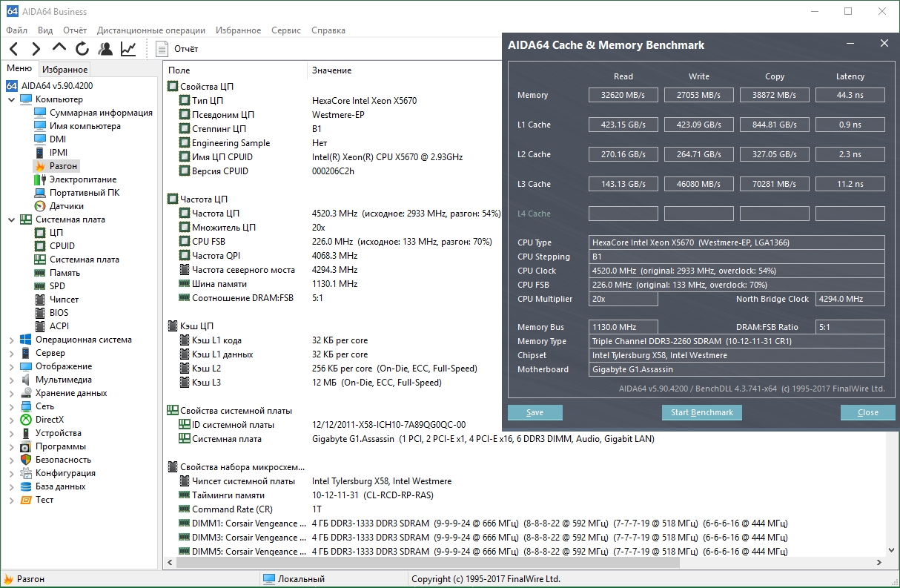This screenshot has height=588, width=900.
Task: Click the Тайминги памяти row
Action: coord(306,495)
